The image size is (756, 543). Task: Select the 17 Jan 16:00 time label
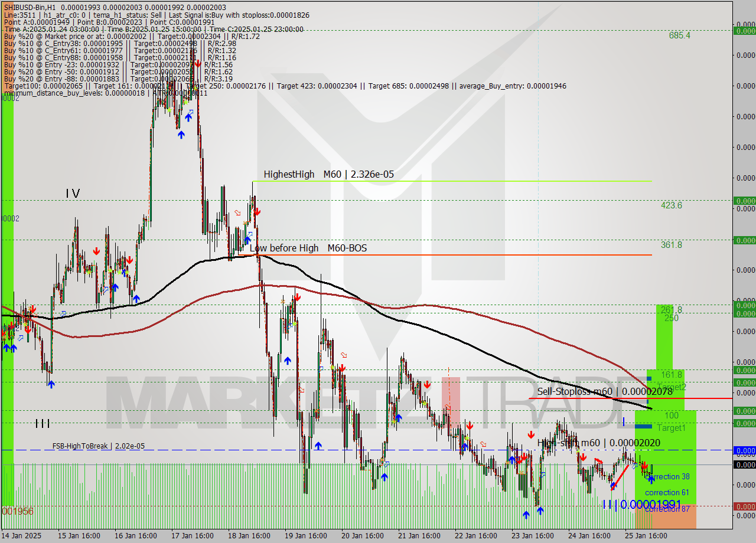tap(192, 536)
